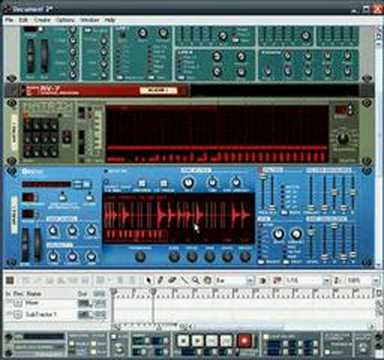Click the Dr.Rex modulation wheel

pos(38,245)
